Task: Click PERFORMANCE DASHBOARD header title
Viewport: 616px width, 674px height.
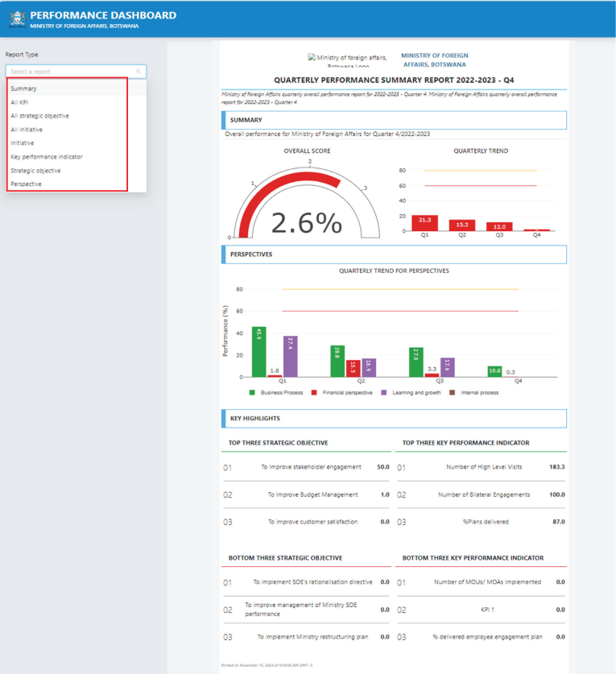Action: point(103,15)
